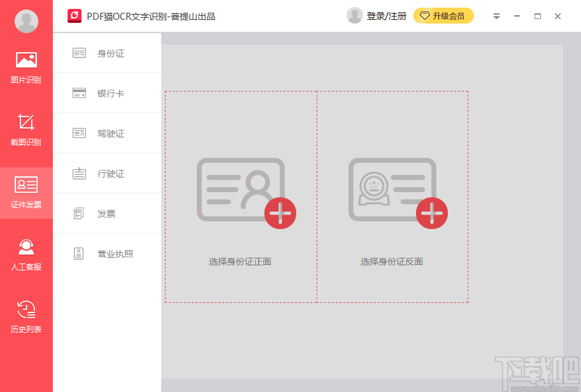Select 身份证 menu label
The image size is (581, 392).
[111, 53]
